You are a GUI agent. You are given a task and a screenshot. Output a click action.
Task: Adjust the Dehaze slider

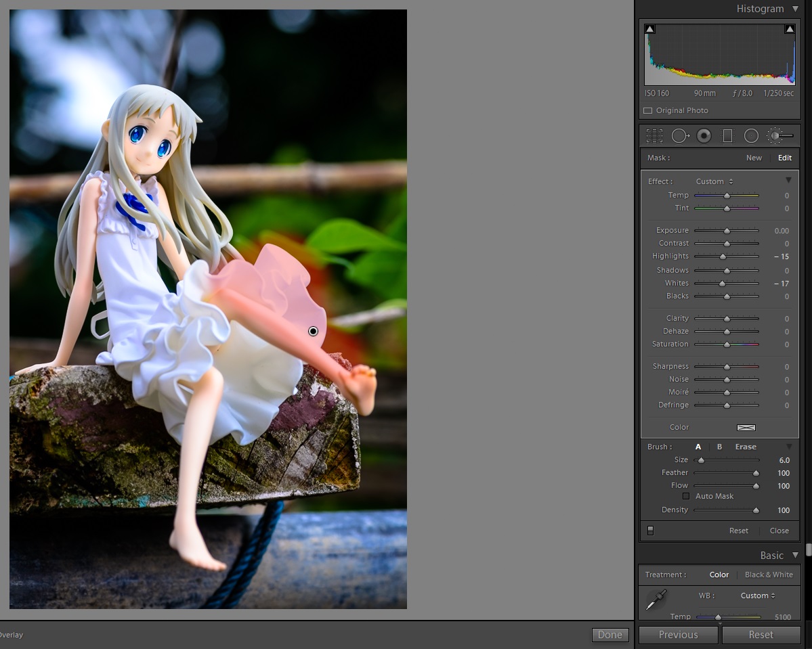coord(727,332)
